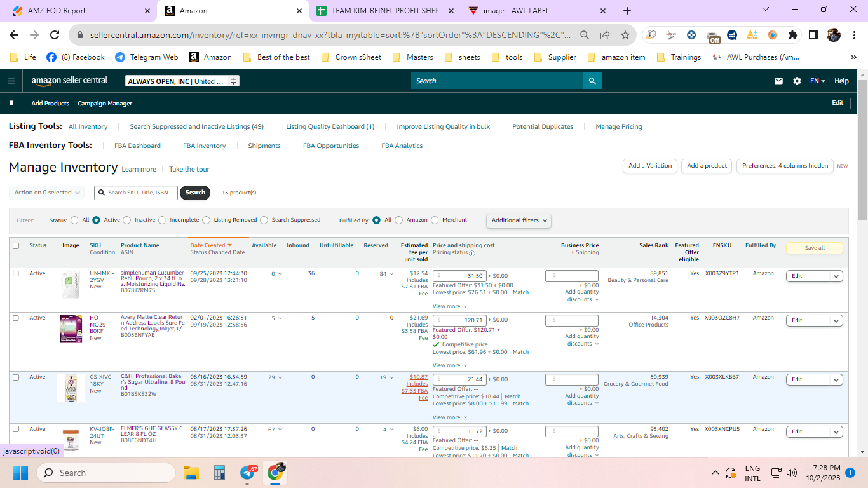868x488 pixels.
Task: Click the Add a product button
Action: click(x=707, y=166)
